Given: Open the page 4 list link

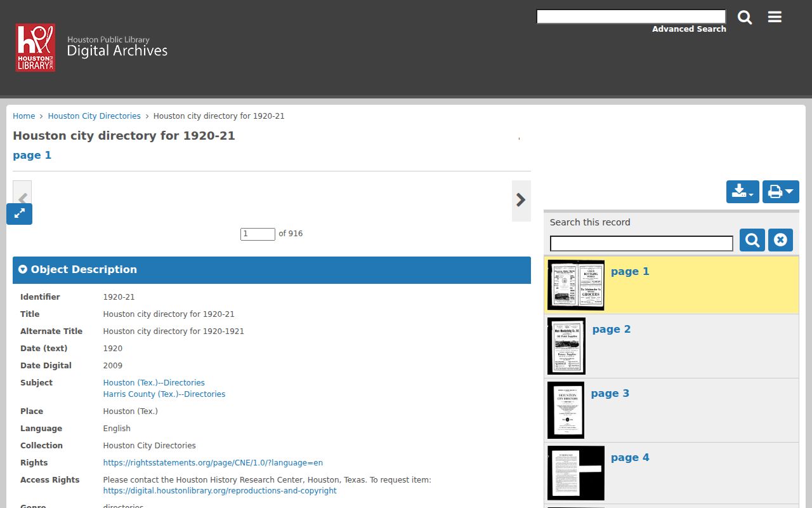Looking at the screenshot, I should (x=630, y=458).
